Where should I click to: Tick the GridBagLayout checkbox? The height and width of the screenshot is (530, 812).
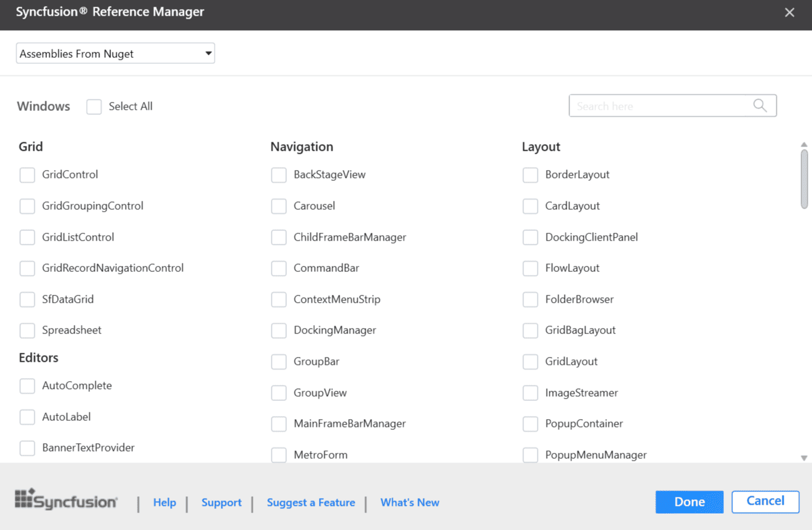click(x=530, y=330)
